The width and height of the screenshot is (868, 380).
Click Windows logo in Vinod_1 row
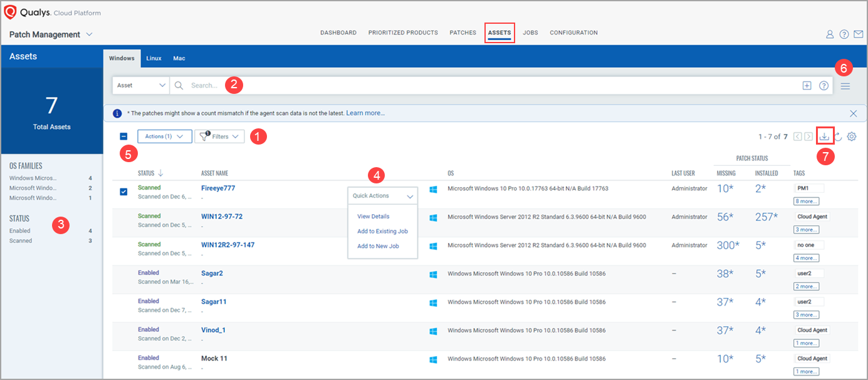[433, 331]
